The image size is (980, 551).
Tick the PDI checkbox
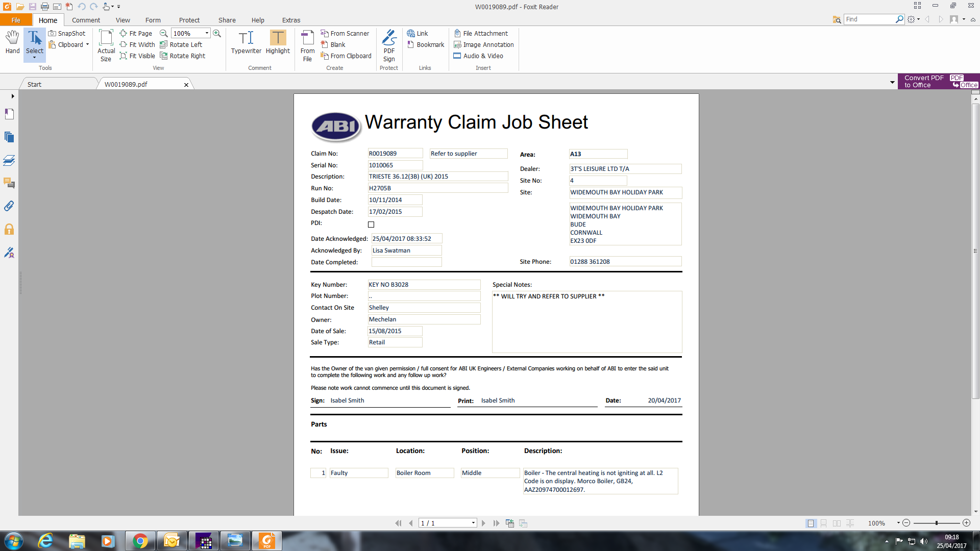pyautogui.click(x=371, y=224)
